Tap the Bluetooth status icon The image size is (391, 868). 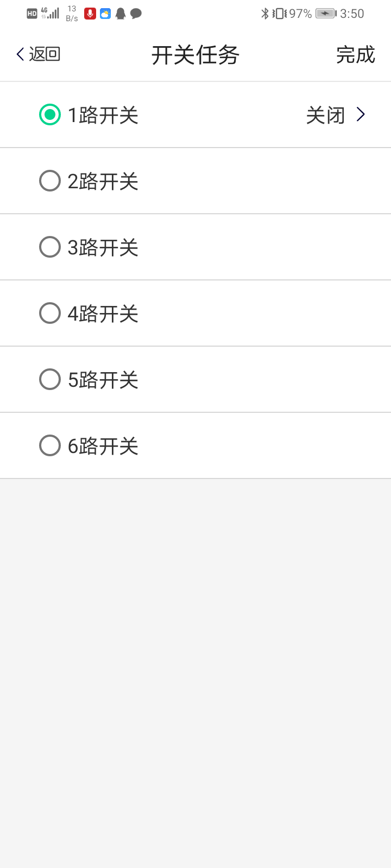(265, 14)
